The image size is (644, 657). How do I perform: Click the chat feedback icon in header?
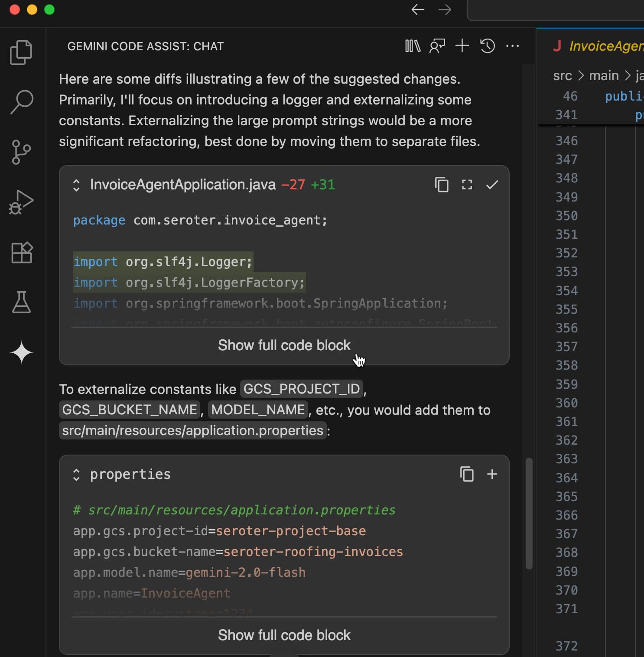(437, 46)
